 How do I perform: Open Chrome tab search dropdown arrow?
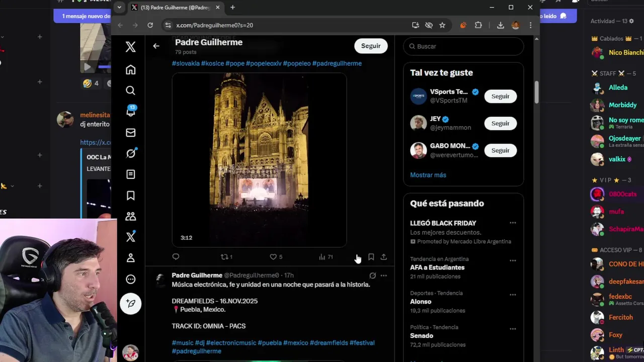119,7
